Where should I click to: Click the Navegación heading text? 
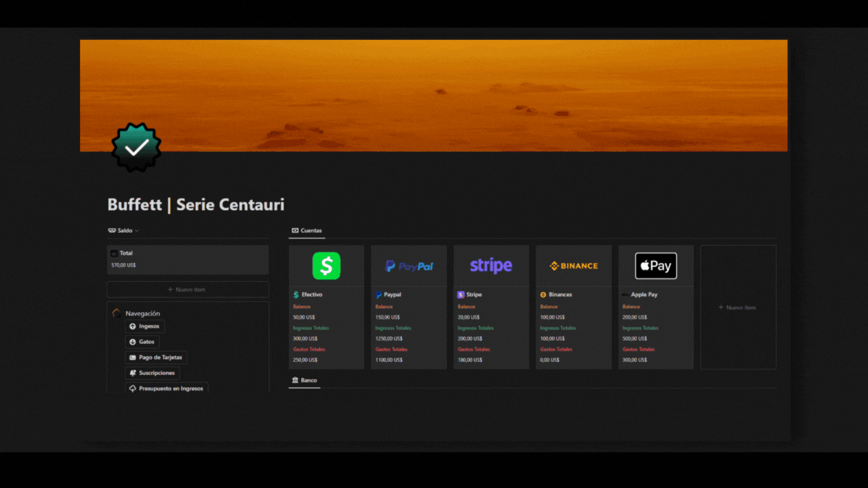143,313
